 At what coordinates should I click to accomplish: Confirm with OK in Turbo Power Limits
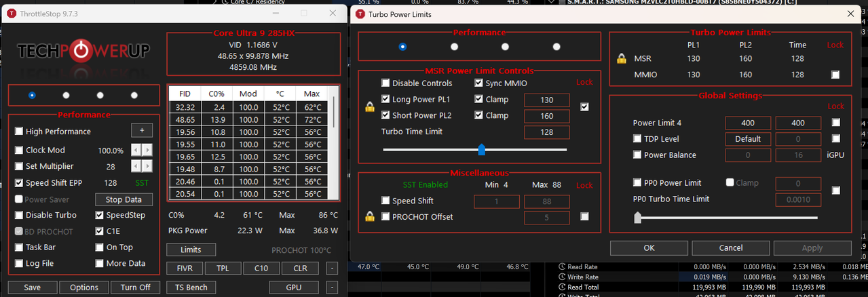[x=649, y=248]
